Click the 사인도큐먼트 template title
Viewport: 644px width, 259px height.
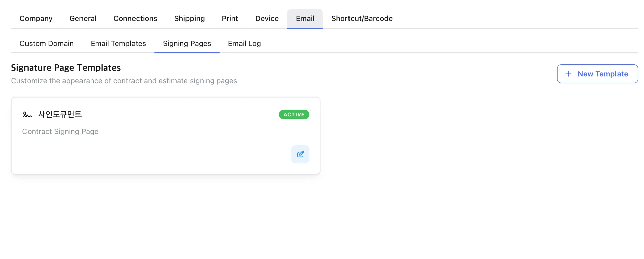(60, 115)
